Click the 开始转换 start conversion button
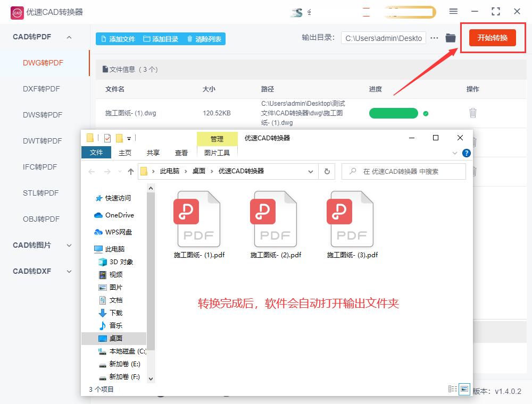Viewport: 532px width, 404px height. pyautogui.click(x=492, y=38)
